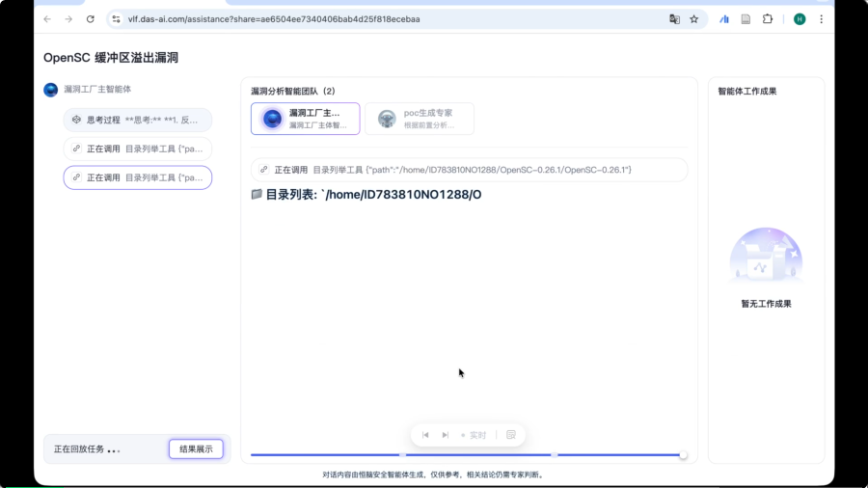Skip to previous step in replay controls

point(425,435)
